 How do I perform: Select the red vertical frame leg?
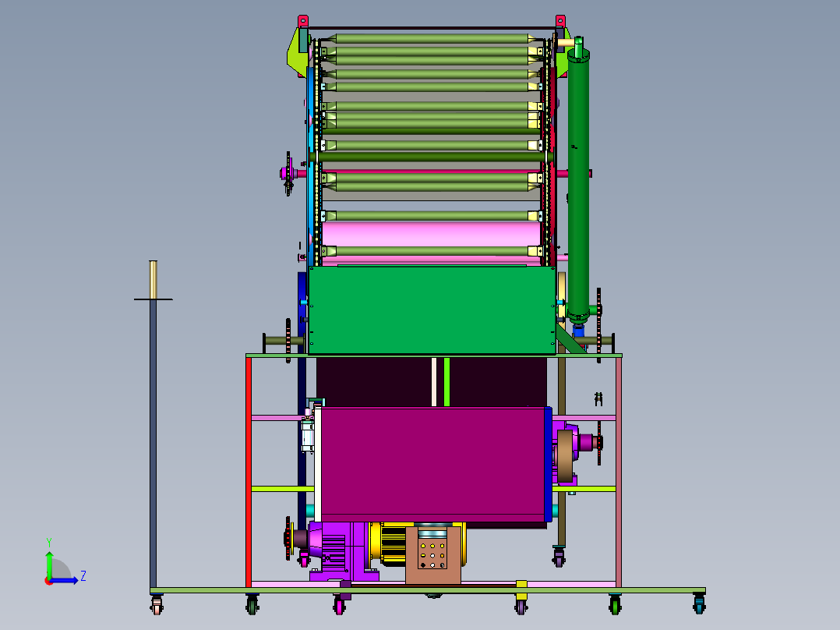[x=249, y=472]
